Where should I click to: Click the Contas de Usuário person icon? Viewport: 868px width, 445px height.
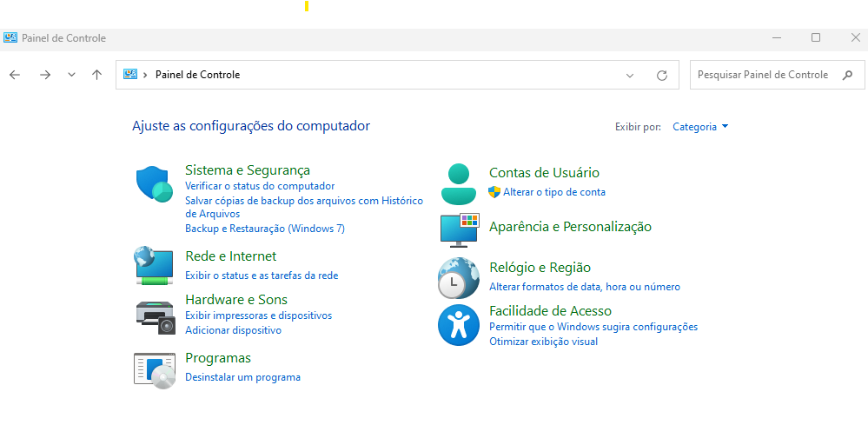tap(458, 183)
